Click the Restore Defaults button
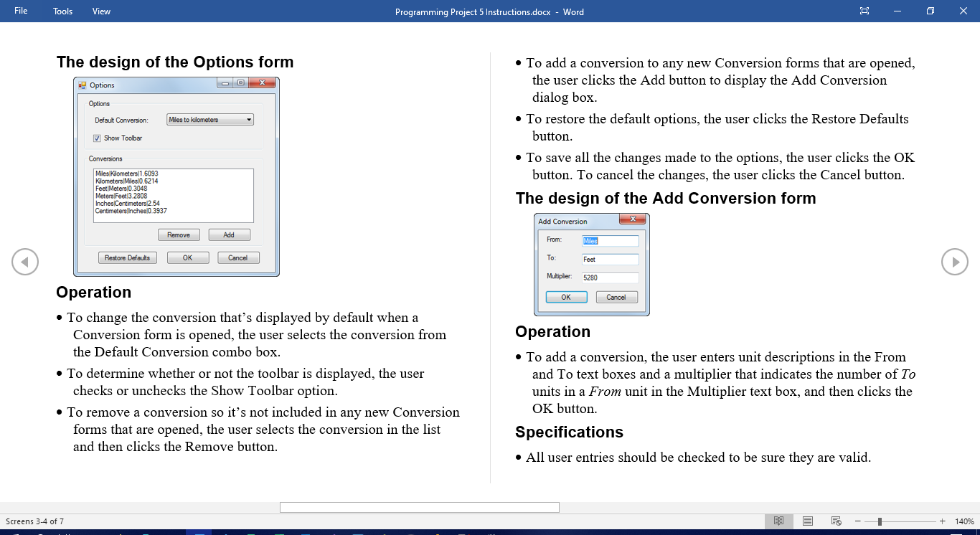 [128, 257]
